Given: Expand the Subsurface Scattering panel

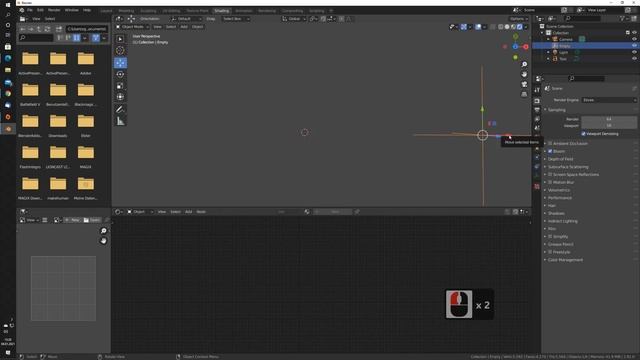Looking at the screenshot, I should point(568,167).
